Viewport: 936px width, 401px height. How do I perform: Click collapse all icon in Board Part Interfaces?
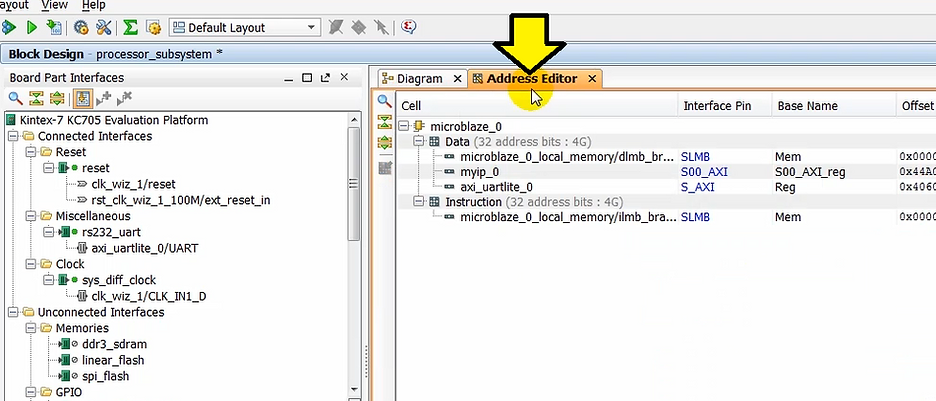[37, 98]
